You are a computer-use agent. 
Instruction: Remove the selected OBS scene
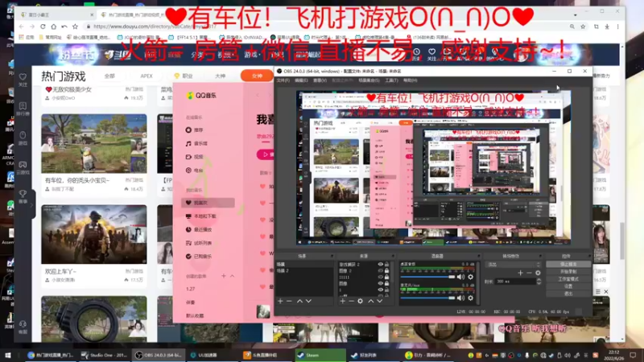coord(289,301)
